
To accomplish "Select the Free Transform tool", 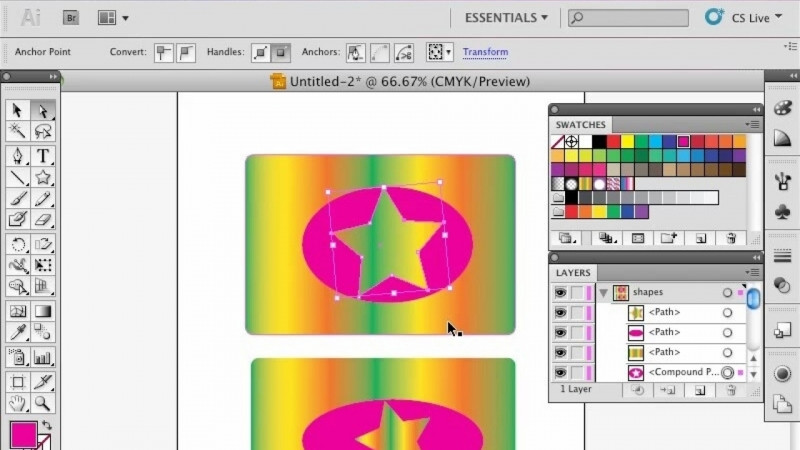I will click(x=42, y=265).
